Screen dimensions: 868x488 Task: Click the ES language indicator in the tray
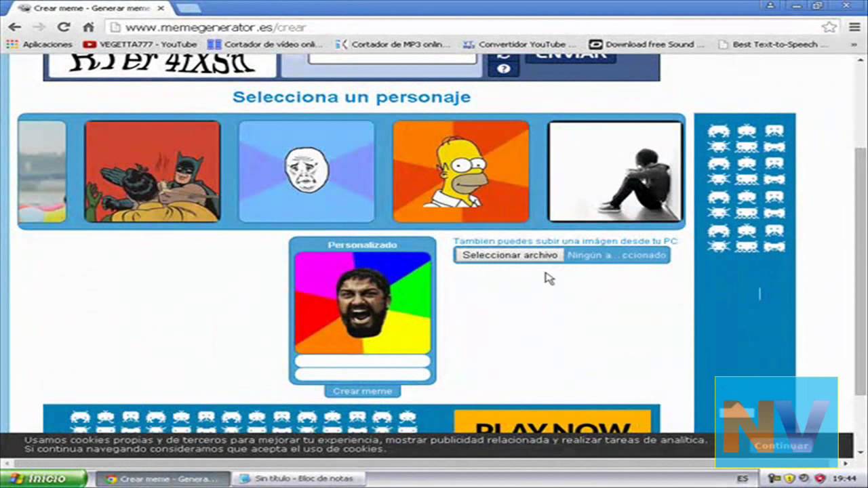coord(743,479)
